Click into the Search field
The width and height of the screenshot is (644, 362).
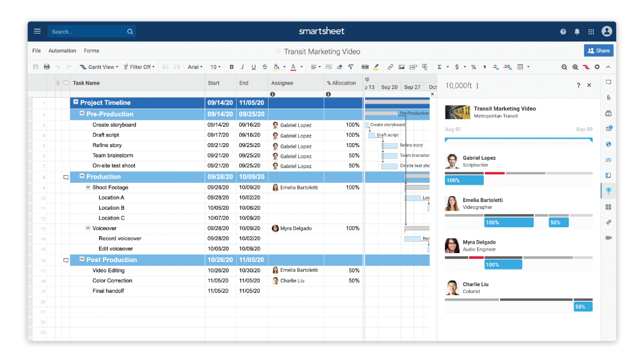point(87,32)
